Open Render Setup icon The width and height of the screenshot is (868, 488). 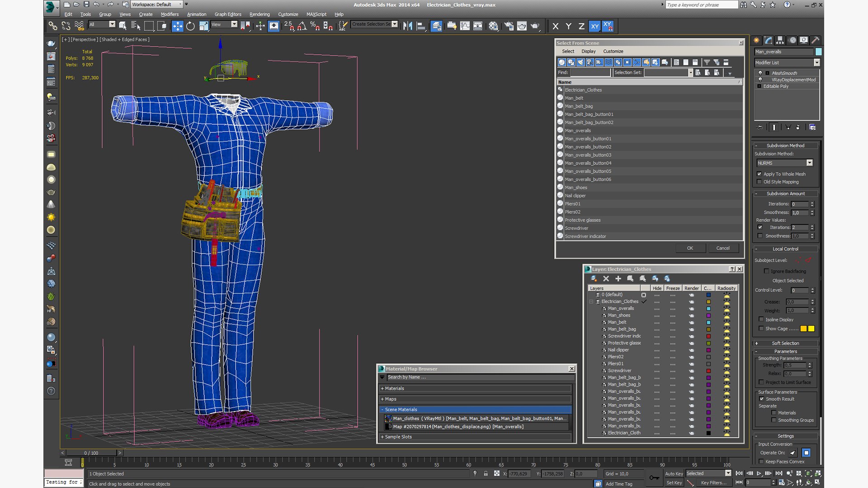coord(509,26)
